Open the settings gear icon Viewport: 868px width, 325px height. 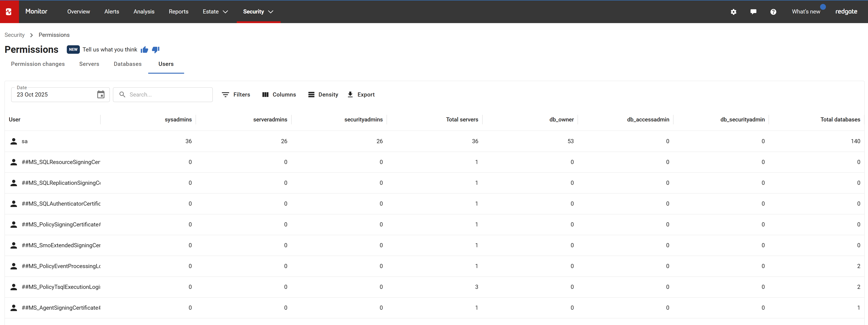(x=733, y=12)
